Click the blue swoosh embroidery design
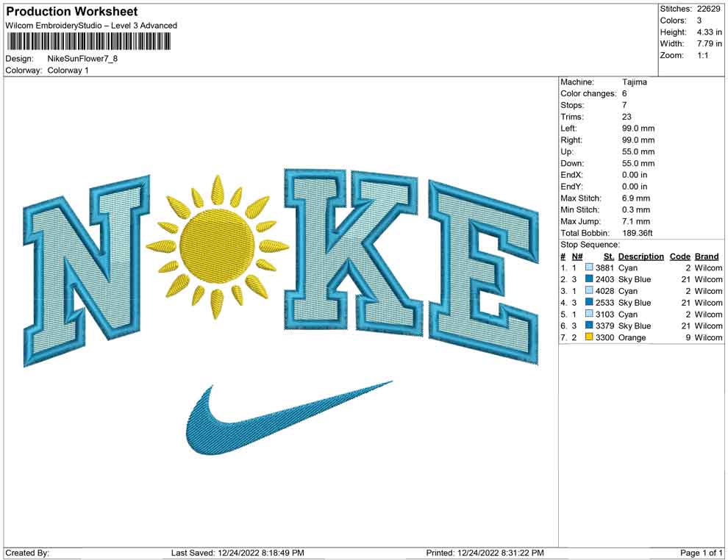Screen dimensions: 728x560 tap(289, 417)
